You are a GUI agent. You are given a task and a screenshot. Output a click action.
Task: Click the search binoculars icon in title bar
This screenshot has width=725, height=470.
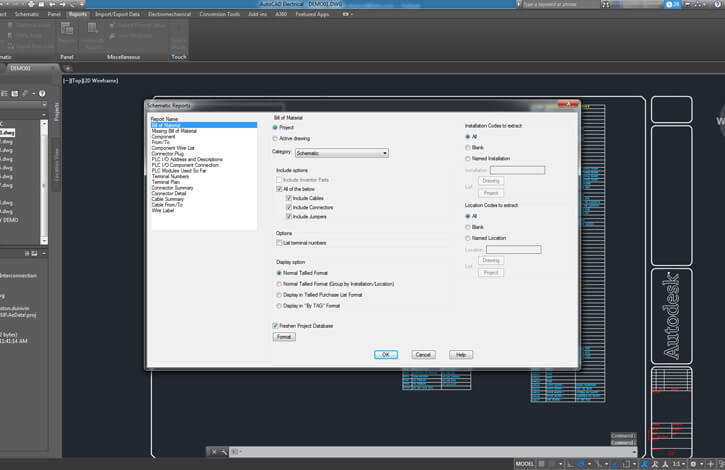tap(605, 4)
